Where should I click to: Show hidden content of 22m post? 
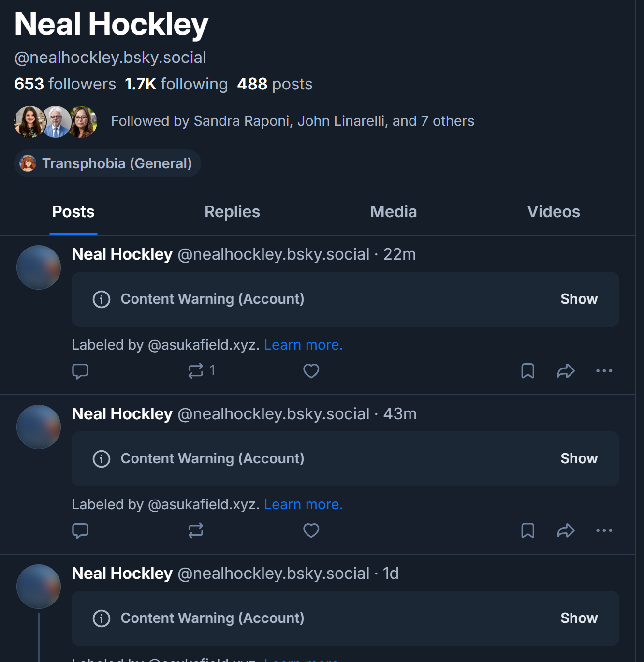tap(579, 299)
